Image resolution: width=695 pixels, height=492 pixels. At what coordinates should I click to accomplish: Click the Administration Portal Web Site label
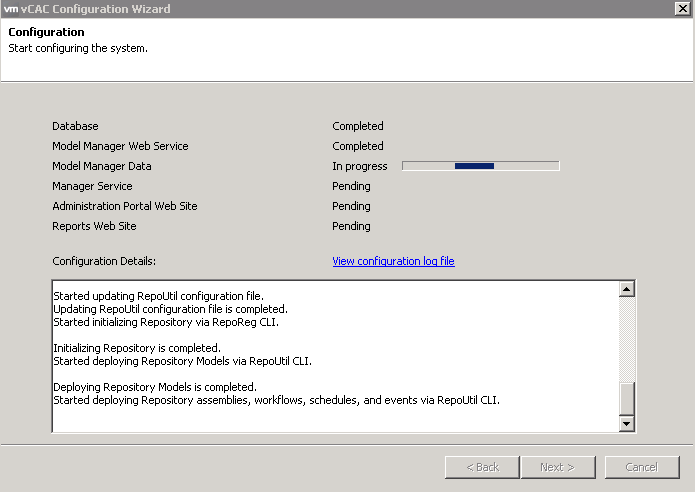tap(125, 206)
